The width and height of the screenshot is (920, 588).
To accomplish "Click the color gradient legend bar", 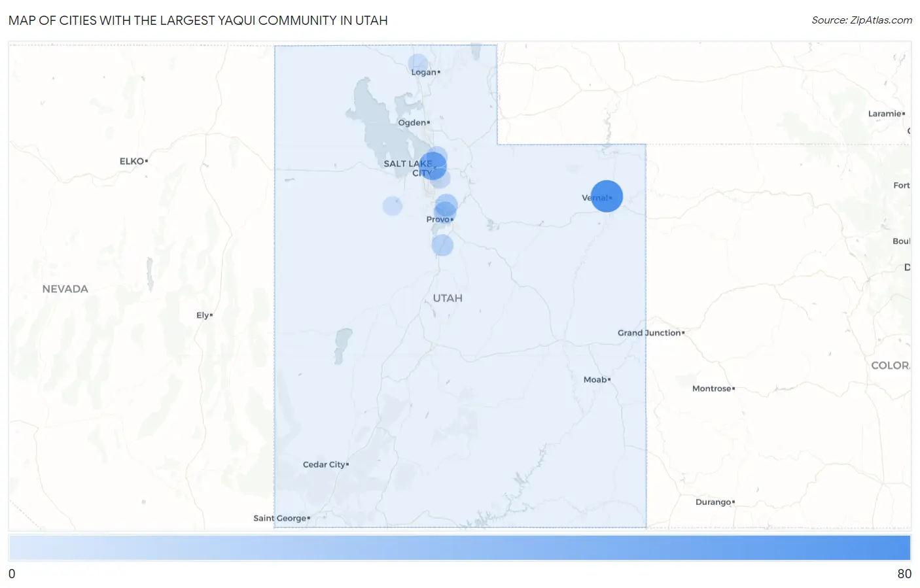I will (x=459, y=548).
